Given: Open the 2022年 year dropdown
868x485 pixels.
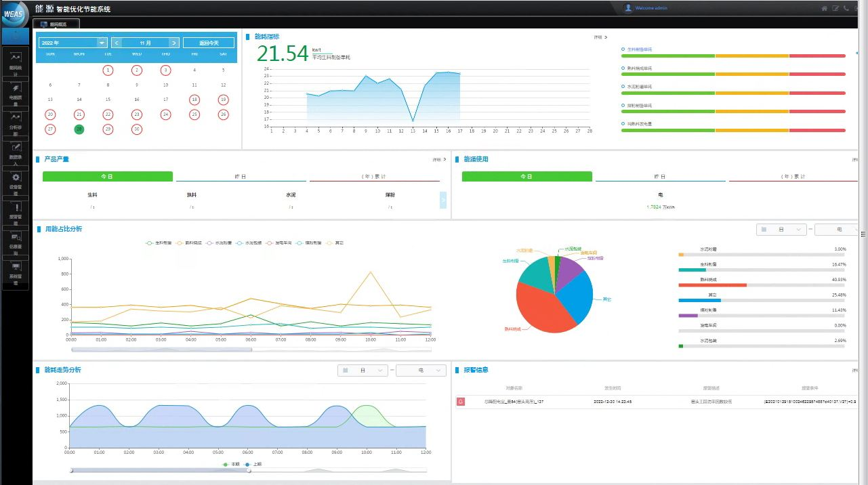Looking at the screenshot, I should click(x=73, y=43).
